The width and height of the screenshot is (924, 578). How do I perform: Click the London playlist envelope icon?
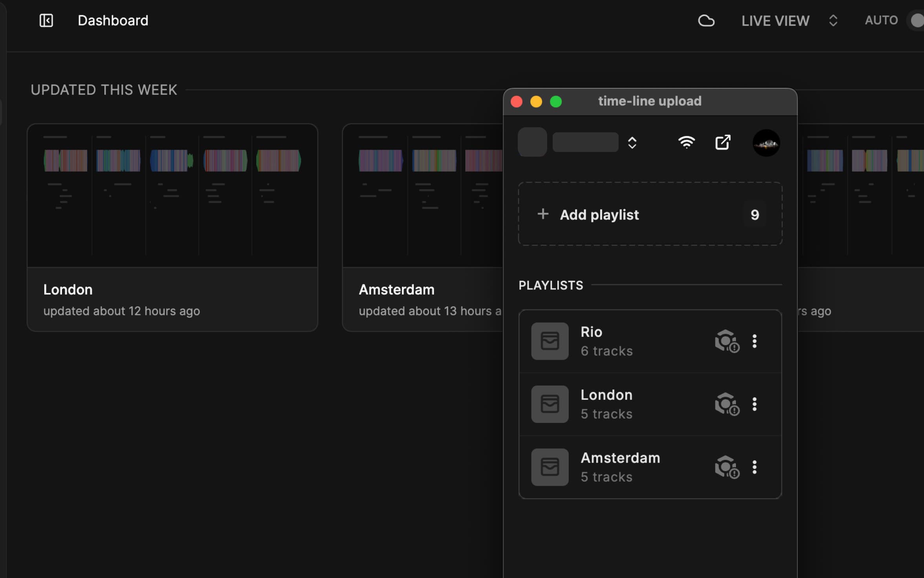(549, 404)
